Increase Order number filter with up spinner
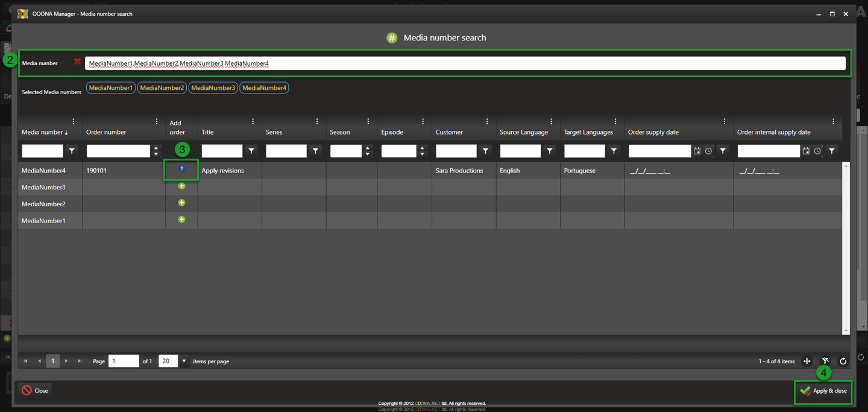 pyautogui.click(x=156, y=148)
